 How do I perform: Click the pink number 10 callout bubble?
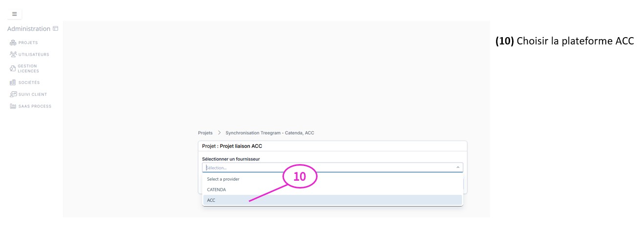pyautogui.click(x=300, y=177)
